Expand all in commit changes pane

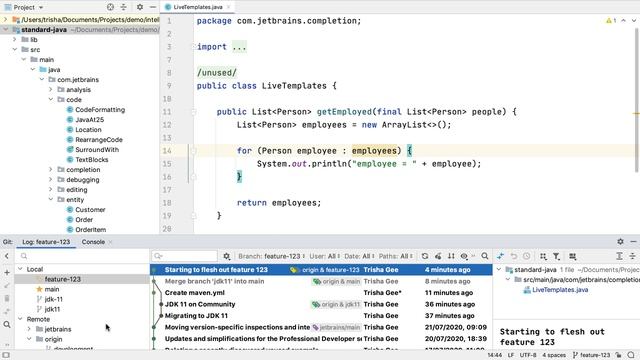pyautogui.click(x=619, y=256)
